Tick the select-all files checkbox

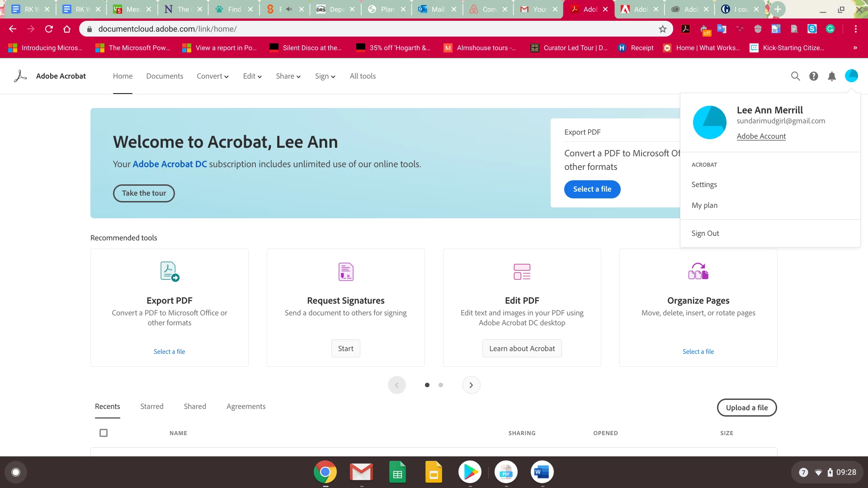[x=104, y=433]
